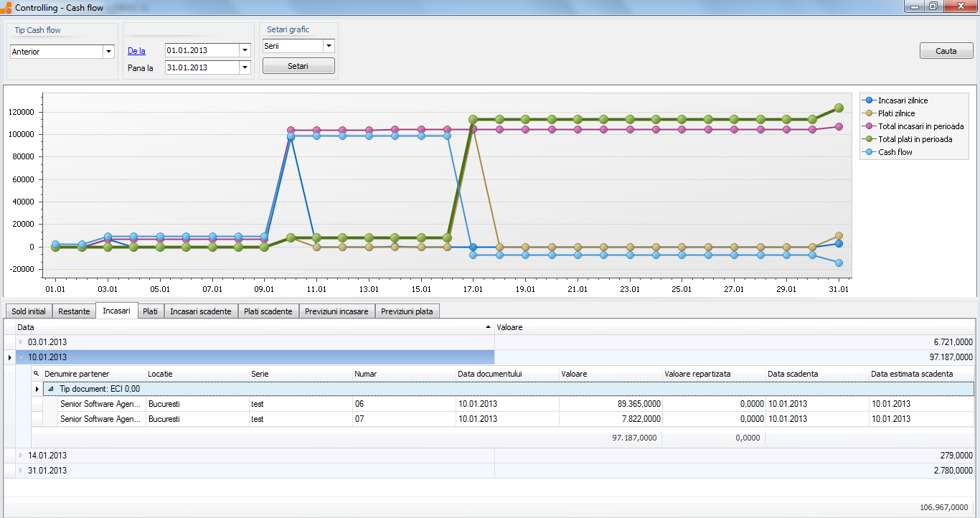Viewport: 980px width, 518px height.
Task: Click the De la link
Action: pos(136,51)
